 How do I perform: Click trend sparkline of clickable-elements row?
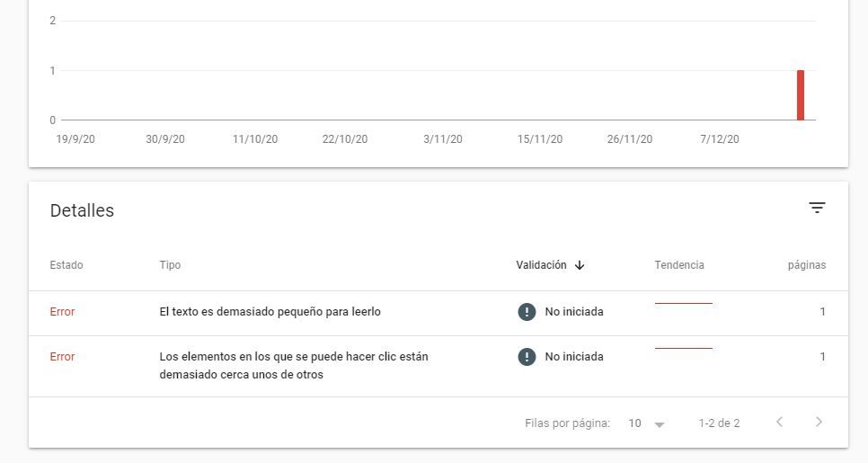(x=684, y=348)
